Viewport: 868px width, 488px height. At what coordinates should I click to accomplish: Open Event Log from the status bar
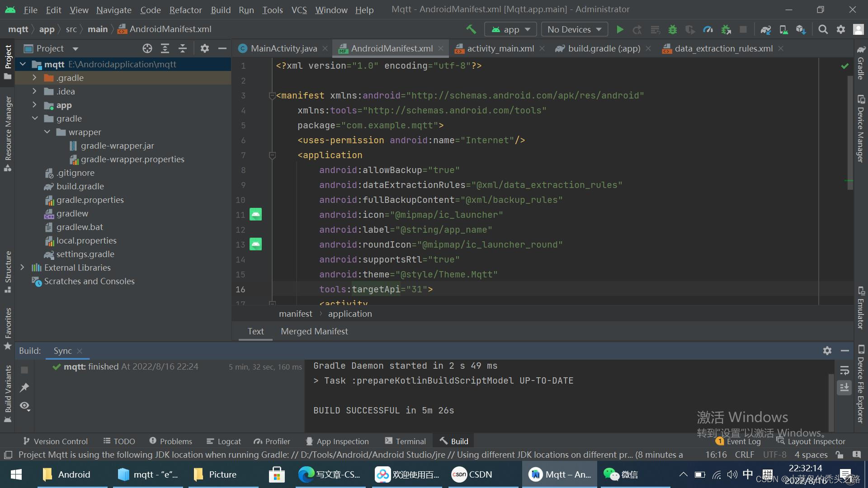pyautogui.click(x=743, y=441)
